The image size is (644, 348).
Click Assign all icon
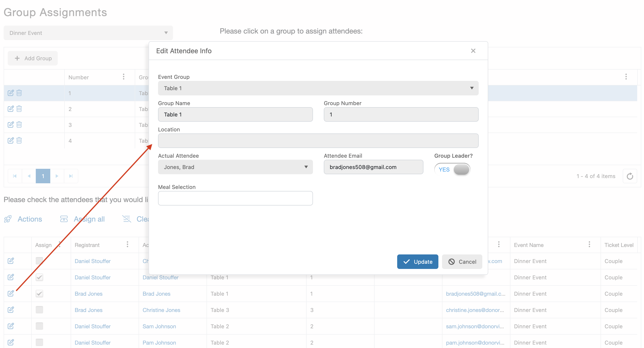64,219
